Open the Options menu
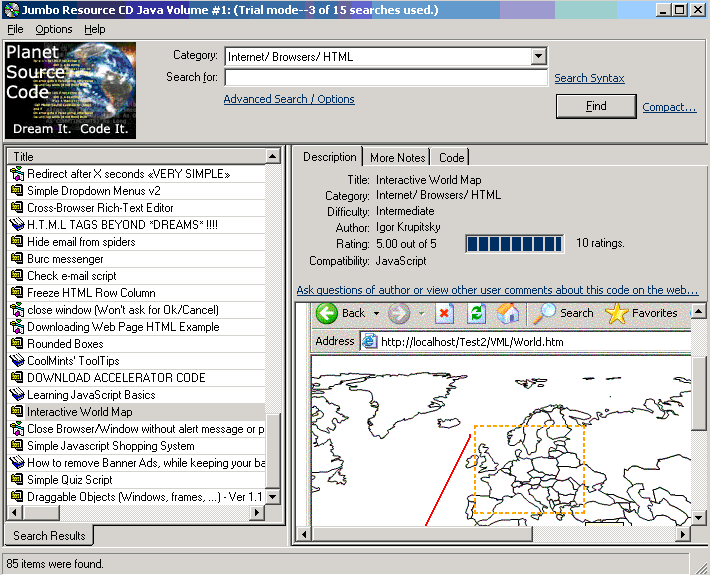This screenshot has height=575, width=710. pyautogui.click(x=54, y=29)
